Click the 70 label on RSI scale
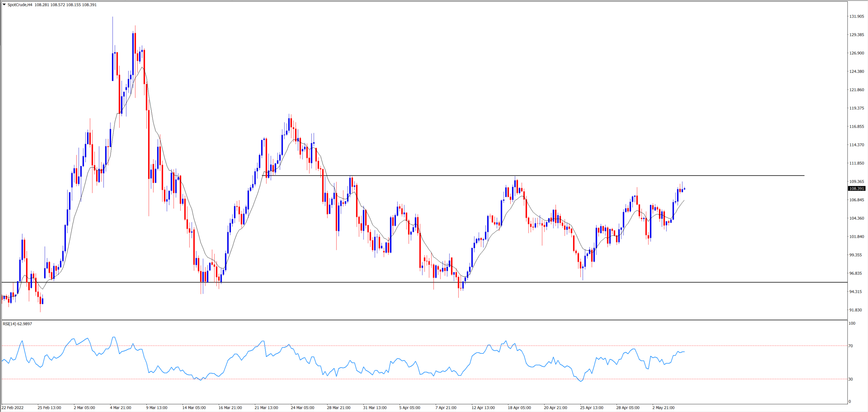This screenshot has height=412, width=868. 851,346
